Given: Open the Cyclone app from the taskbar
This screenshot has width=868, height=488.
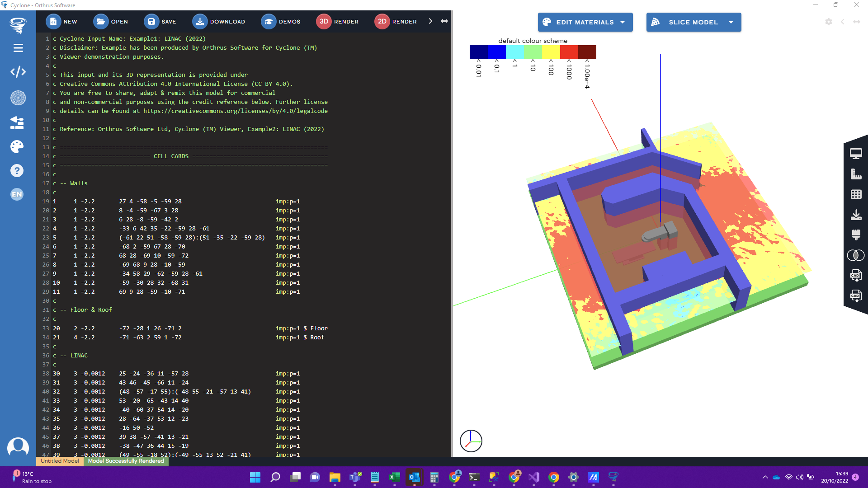Looking at the screenshot, I should 613,477.
